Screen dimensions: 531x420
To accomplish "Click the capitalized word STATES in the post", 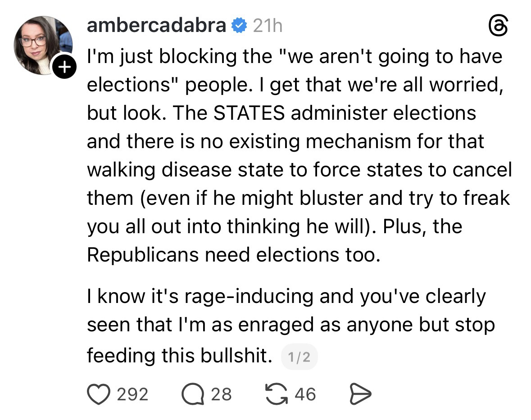I will tap(249, 113).
